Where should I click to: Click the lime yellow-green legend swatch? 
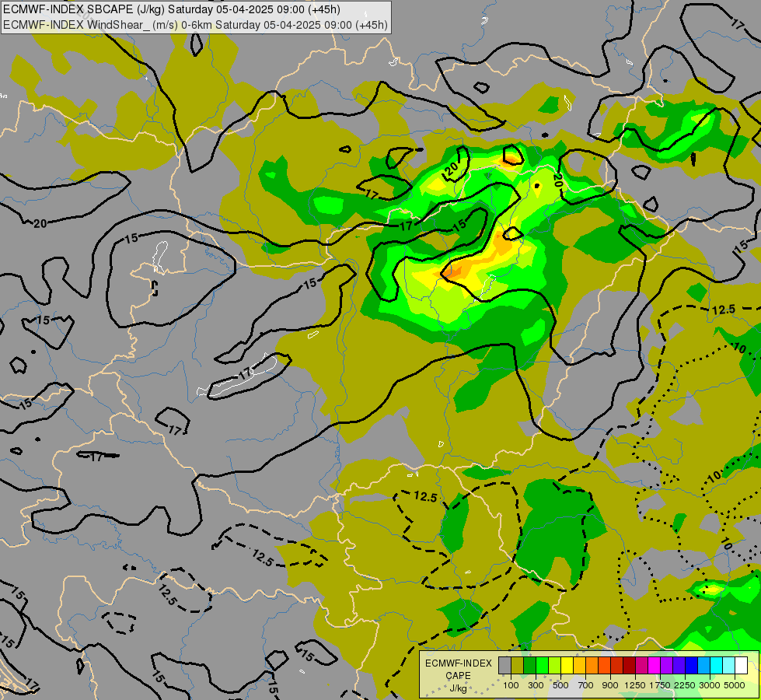[554, 665]
